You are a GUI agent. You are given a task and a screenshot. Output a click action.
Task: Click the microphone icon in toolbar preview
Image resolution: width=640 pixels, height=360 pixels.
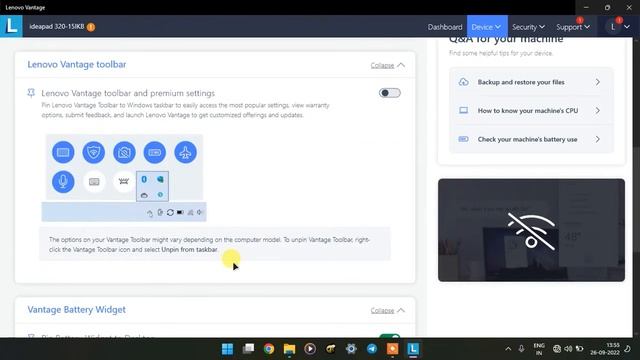pos(63,182)
